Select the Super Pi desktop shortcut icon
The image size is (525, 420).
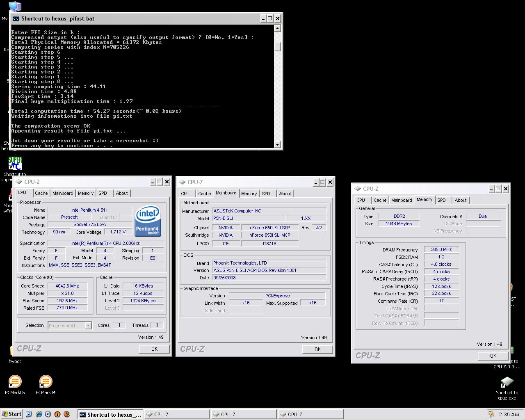click(x=15, y=163)
